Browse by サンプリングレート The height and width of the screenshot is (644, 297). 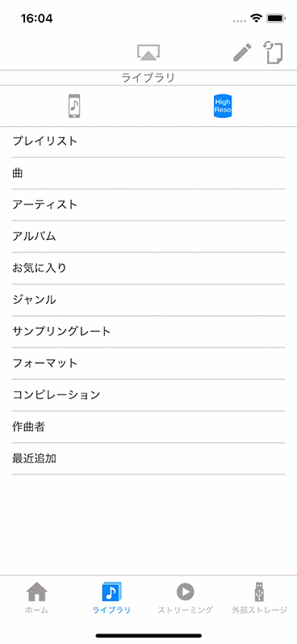(x=148, y=332)
